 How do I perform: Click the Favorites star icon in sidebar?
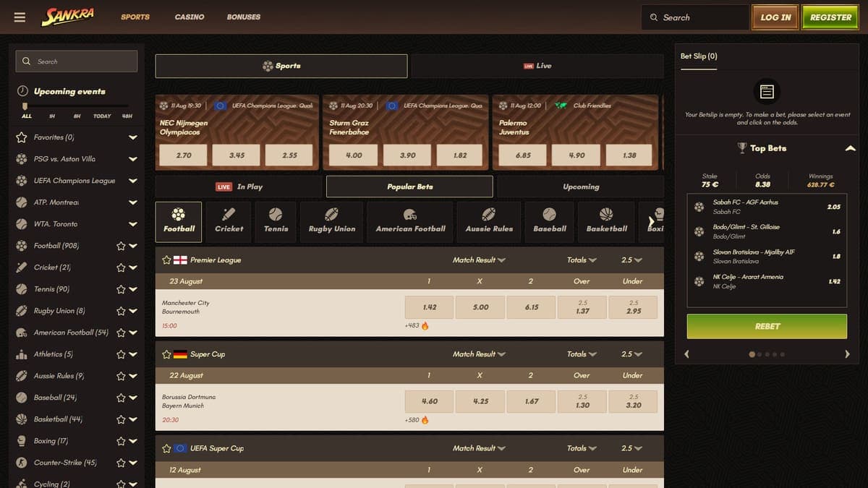21,137
